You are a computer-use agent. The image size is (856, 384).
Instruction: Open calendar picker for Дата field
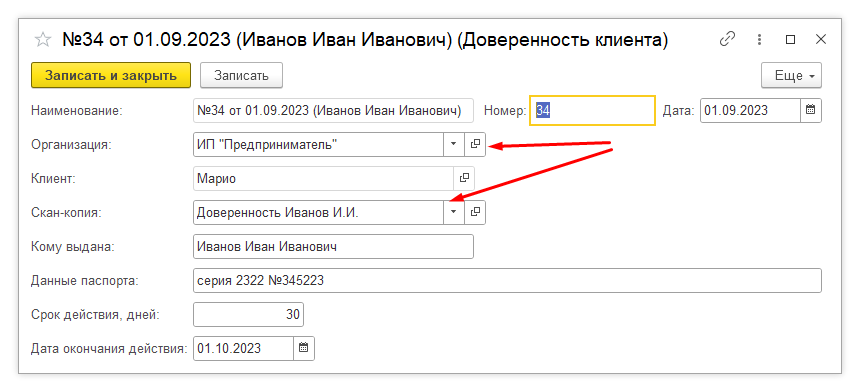coord(811,110)
